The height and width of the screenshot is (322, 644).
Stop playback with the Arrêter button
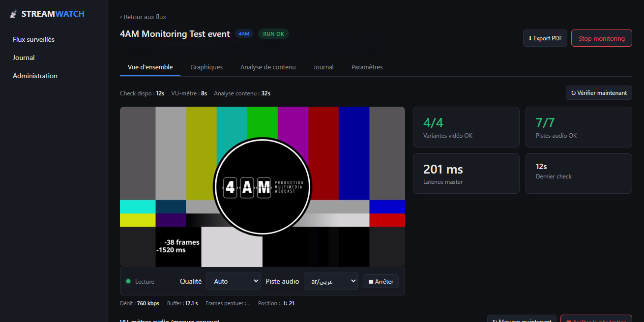(x=381, y=282)
